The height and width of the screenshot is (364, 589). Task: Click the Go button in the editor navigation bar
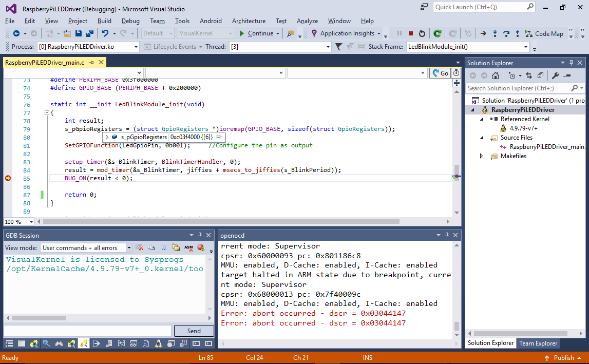click(440, 73)
